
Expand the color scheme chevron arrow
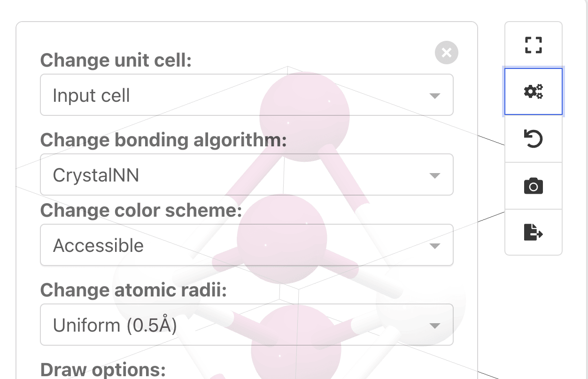pos(435,245)
